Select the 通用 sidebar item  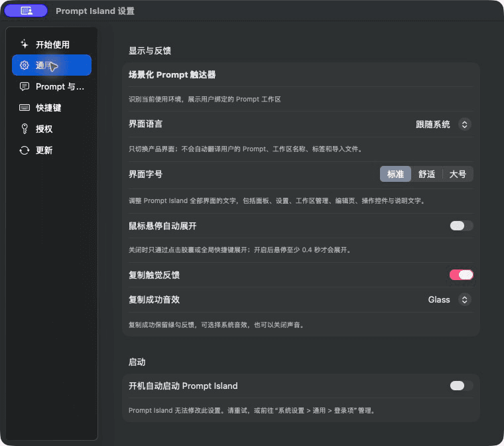click(52, 65)
